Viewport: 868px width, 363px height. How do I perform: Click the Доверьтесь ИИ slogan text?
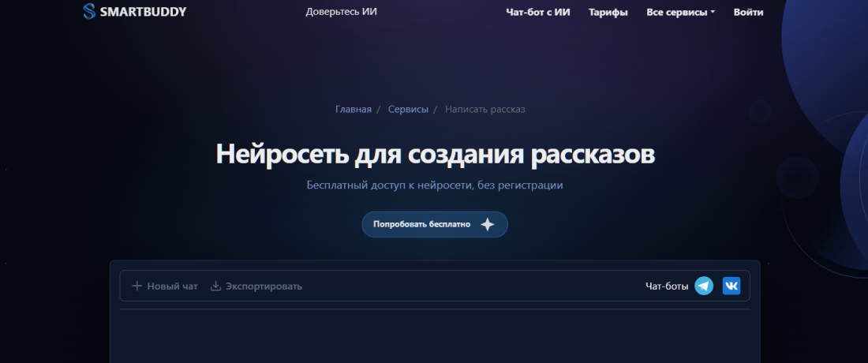pyautogui.click(x=341, y=12)
